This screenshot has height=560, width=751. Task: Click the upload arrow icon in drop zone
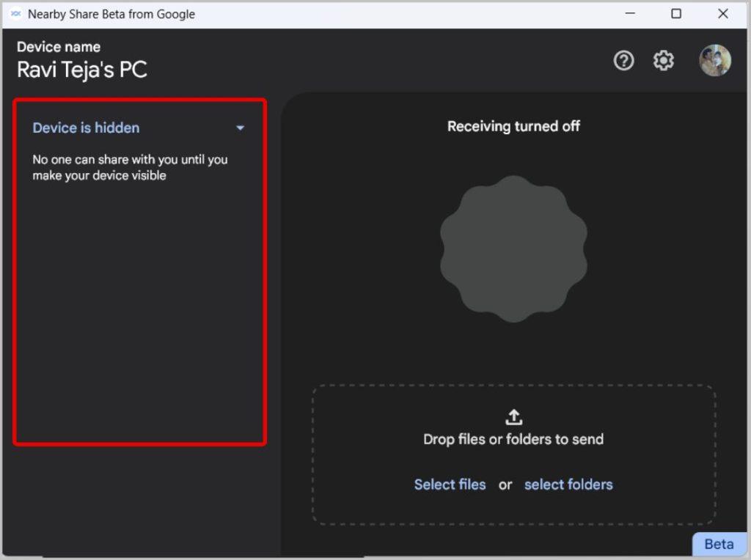point(513,417)
